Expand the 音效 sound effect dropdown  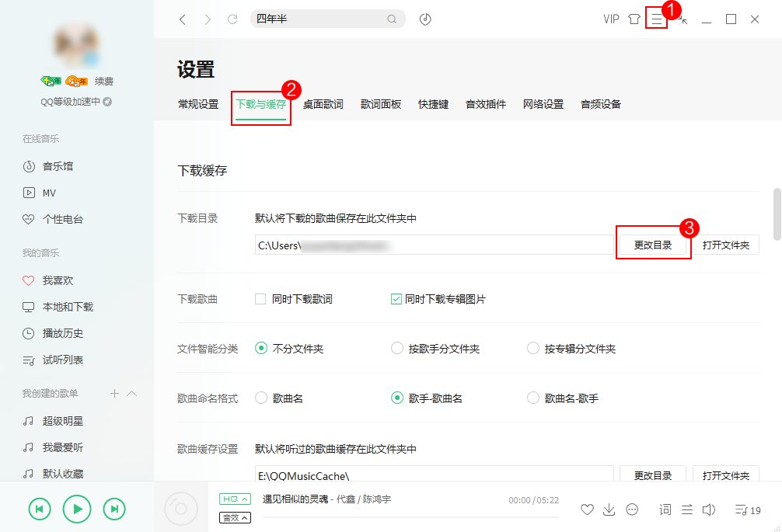point(234,517)
